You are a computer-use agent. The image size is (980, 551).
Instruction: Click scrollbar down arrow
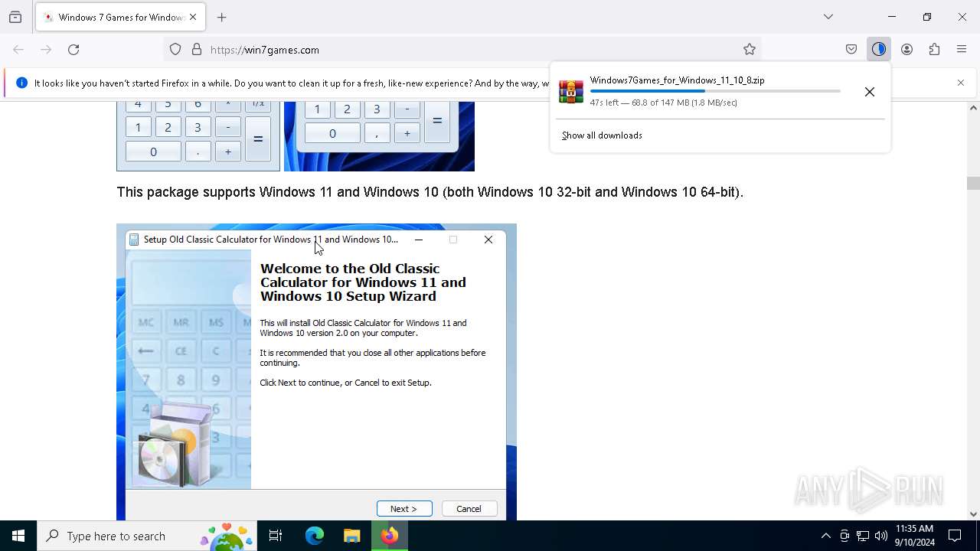(x=973, y=514)
